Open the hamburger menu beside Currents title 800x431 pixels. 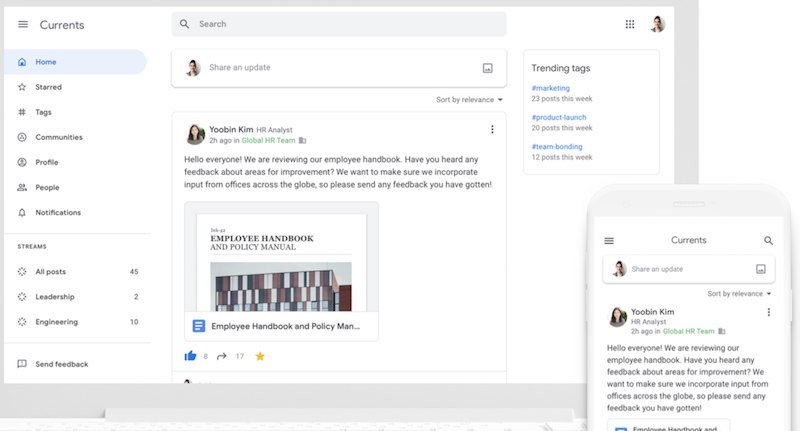coord(23,24)
